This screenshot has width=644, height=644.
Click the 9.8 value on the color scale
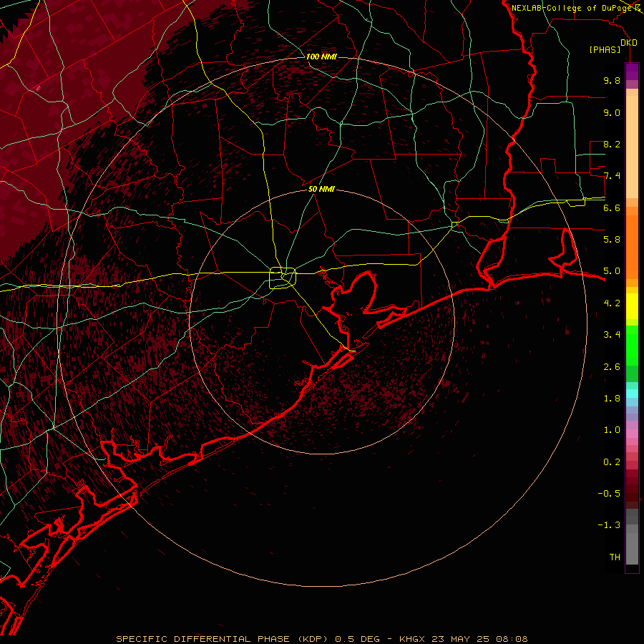tap(612, 80)
